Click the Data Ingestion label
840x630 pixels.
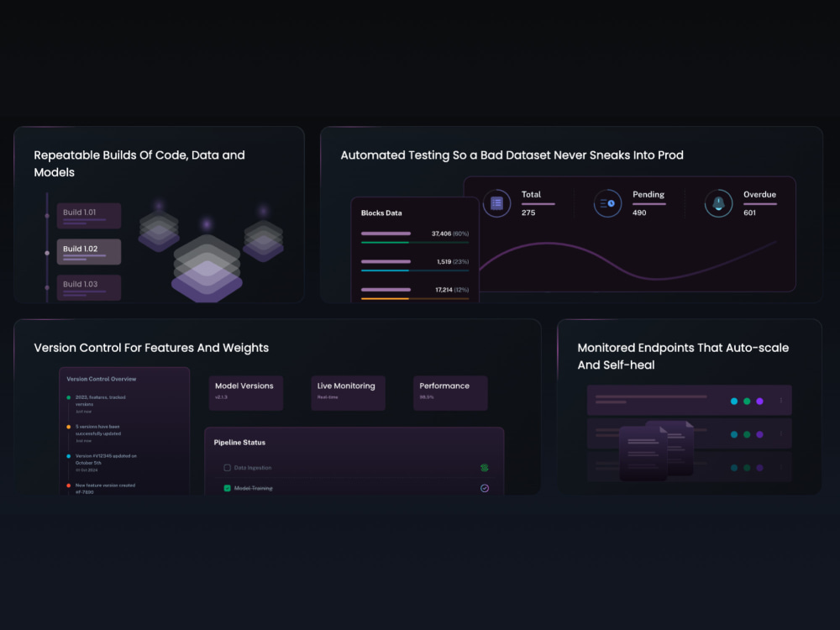coord(253,468)
